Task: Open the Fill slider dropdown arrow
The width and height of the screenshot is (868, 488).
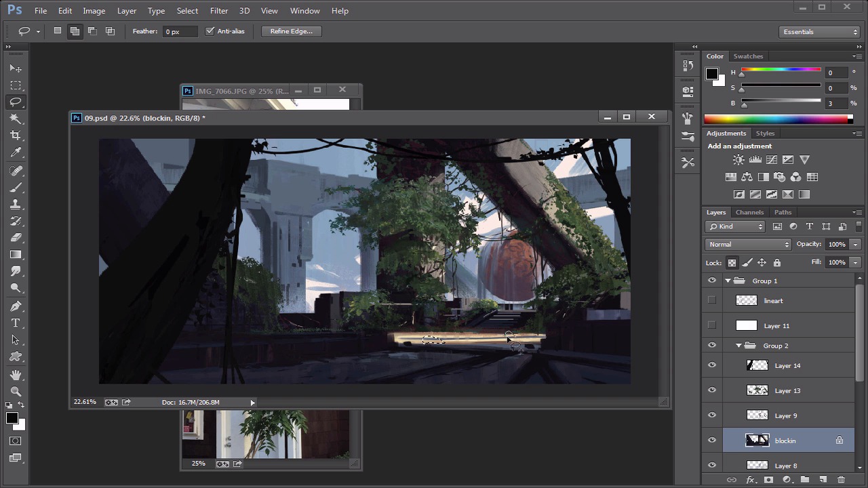Action: (855, 262)
